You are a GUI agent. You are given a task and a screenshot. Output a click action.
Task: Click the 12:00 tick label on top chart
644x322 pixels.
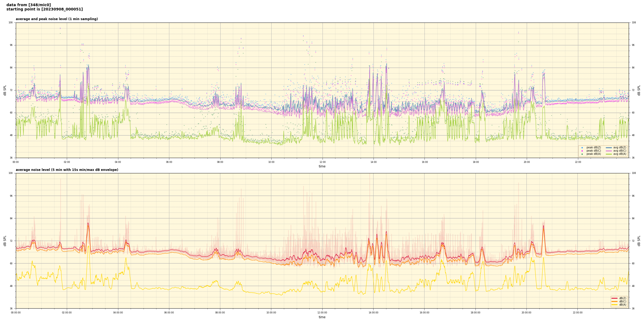tap(322, 162)
